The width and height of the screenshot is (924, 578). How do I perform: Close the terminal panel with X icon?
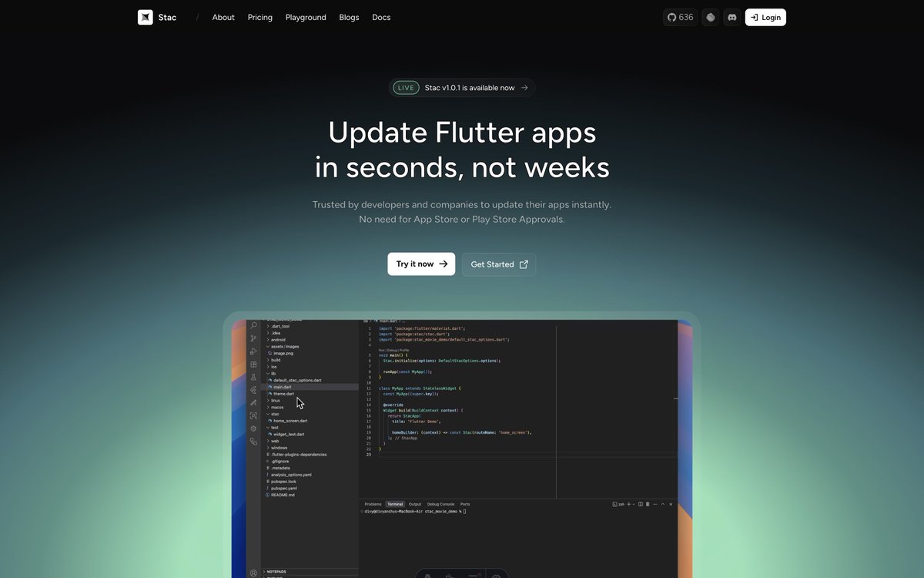point(671,504)
